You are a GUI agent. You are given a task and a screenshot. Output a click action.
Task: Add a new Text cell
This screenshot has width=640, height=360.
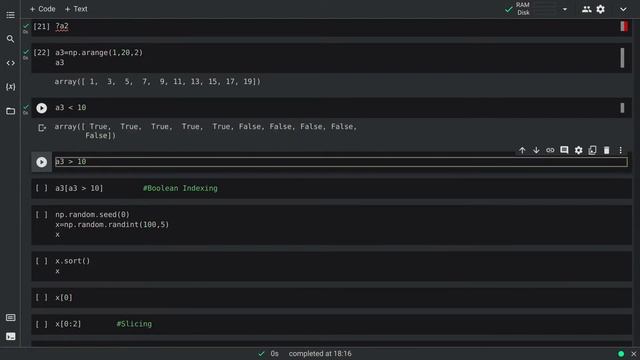pyautogui.click(x=76, y=9)
